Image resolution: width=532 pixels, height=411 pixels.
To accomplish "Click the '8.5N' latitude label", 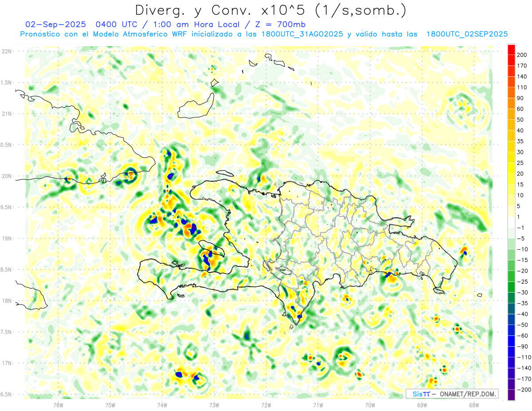I will (x=6, y=270).
